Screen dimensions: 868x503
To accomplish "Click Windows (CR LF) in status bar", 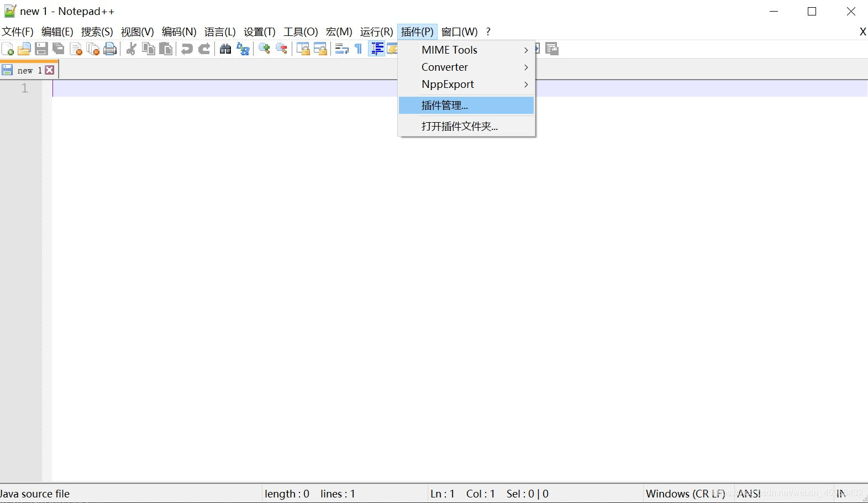I will pos(685,494).
